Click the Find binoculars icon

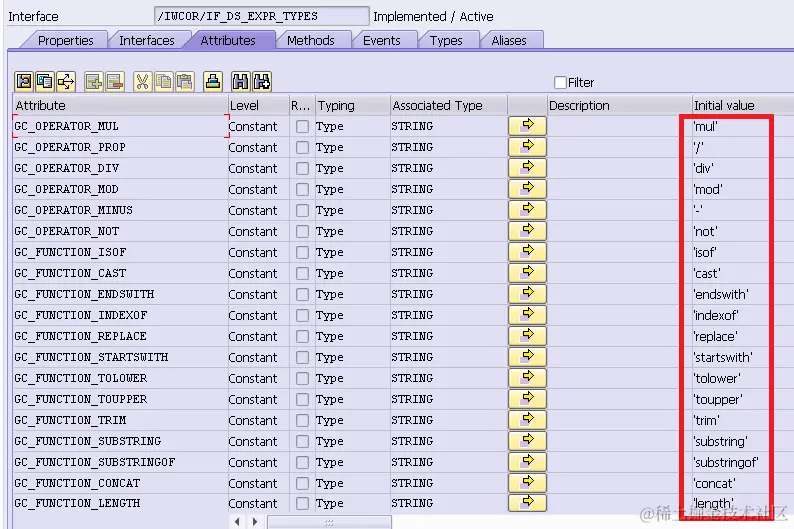(x=241, y=82)
